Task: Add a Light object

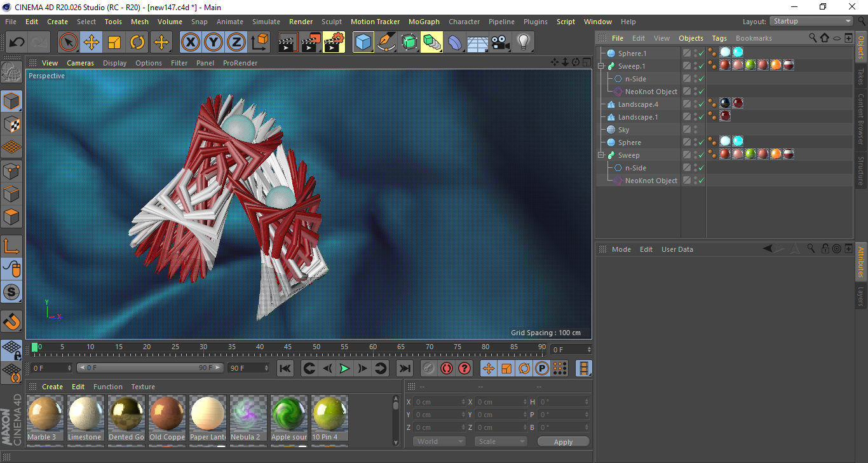Action: point(524,43)
